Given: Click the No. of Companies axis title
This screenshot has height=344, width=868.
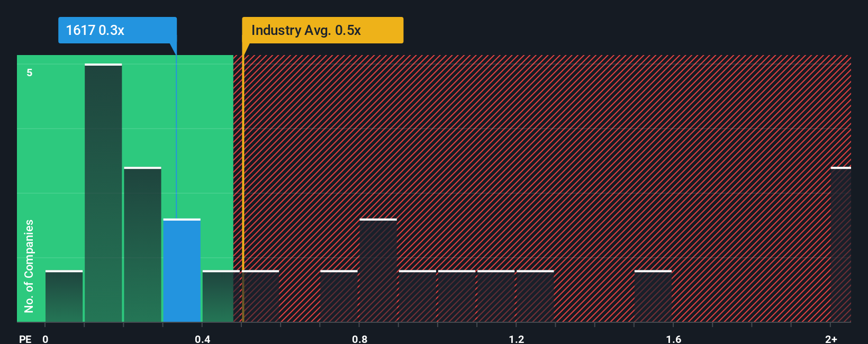Looking at the screenshot, I should click(29, 266).
